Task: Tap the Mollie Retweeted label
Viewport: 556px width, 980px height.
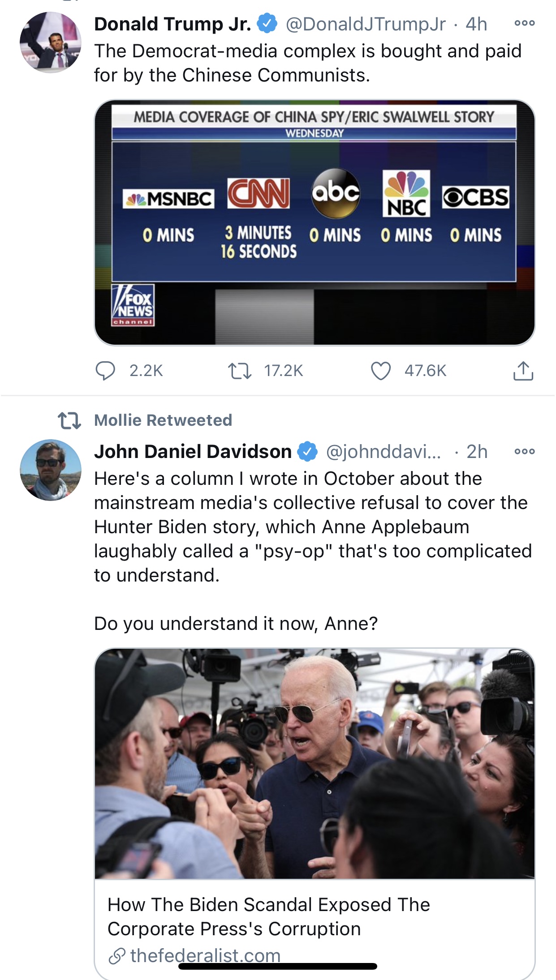Action: click(x=163, y=420)
